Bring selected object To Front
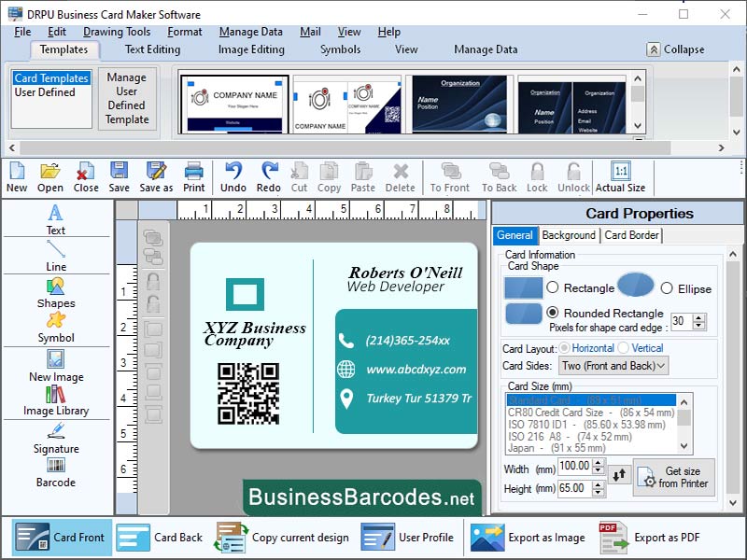747x560 pixels. pyautogui.click(x=449, y=177)
